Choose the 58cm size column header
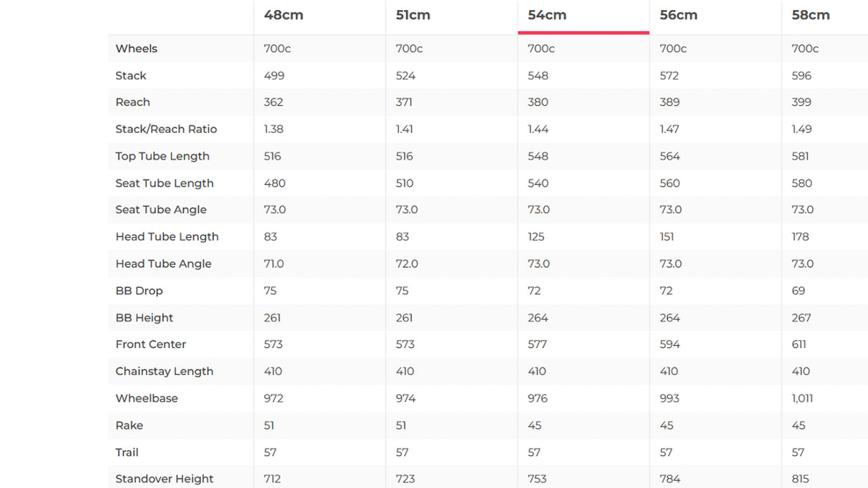 click(810, 15)
